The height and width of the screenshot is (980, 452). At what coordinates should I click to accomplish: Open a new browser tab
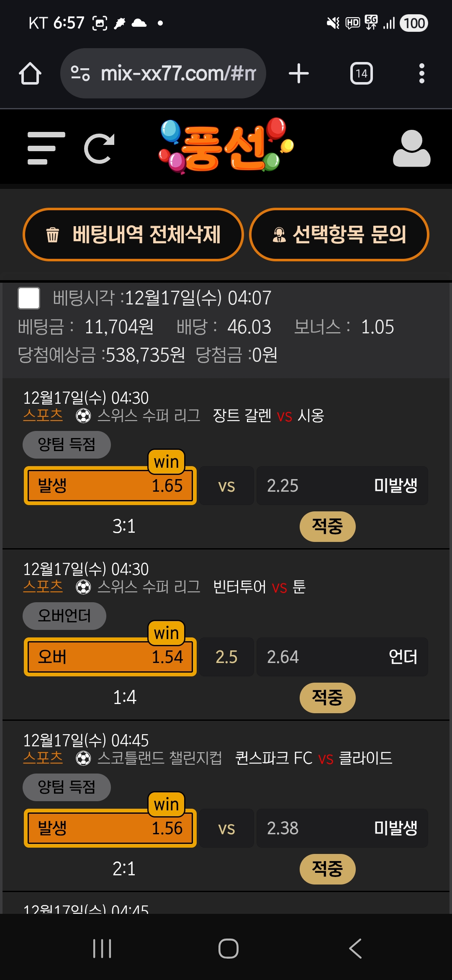pos(299,74)
